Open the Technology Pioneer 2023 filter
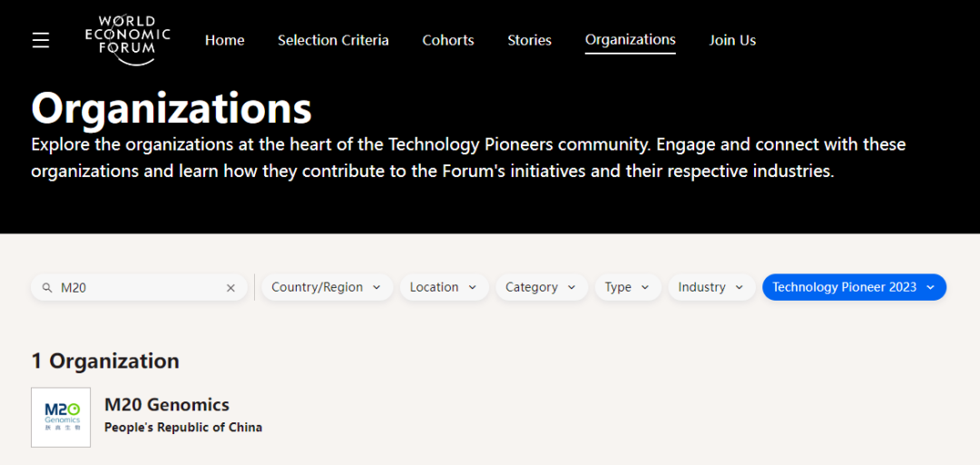Viewport: 980px width, 465px height. pos(854,287)
